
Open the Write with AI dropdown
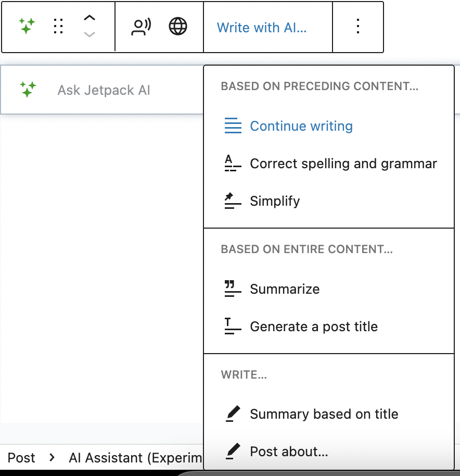coord(261,28)
